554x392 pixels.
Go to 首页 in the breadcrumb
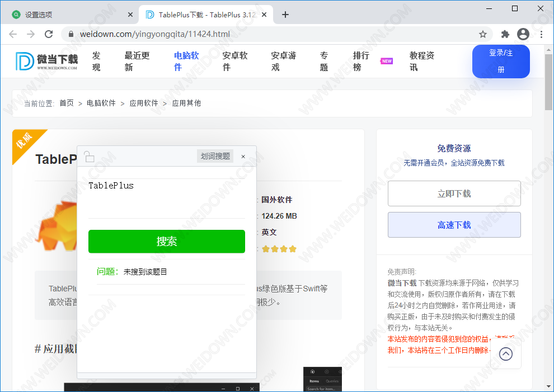[67, 103]
